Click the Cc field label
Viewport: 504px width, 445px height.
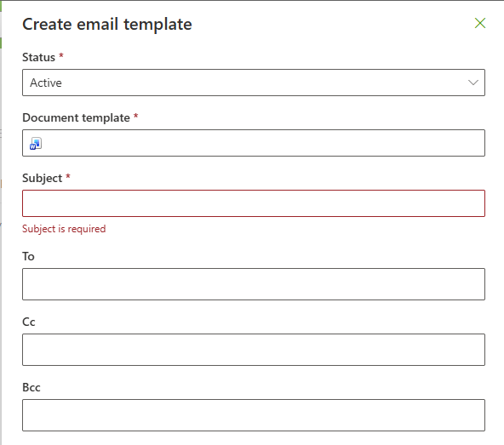(29, 322)
